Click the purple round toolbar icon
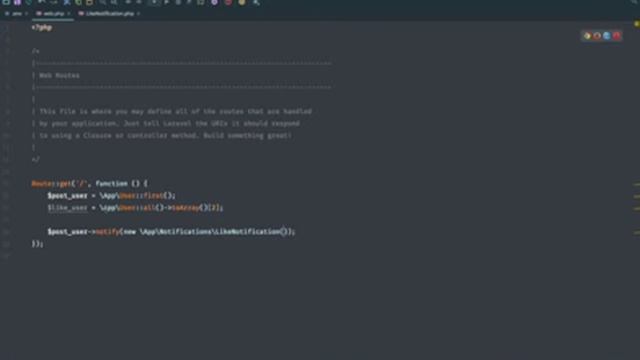Screen dimensions: 640x360 pyautogui.click(x=214, y=2)
